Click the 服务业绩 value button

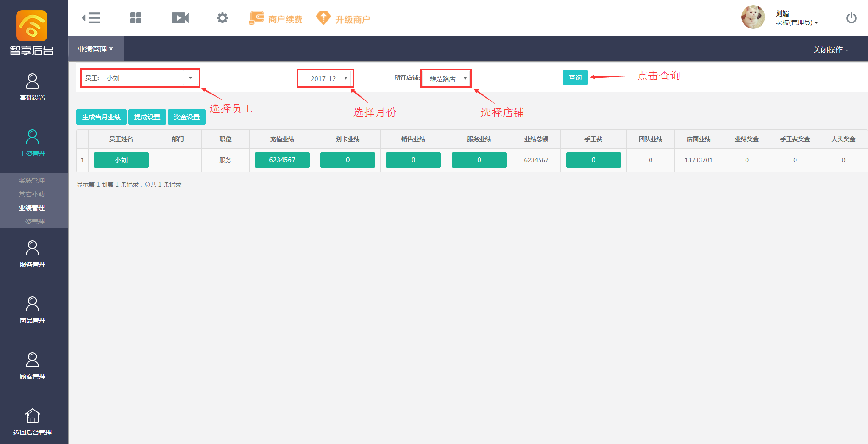[x=479, y=160]
